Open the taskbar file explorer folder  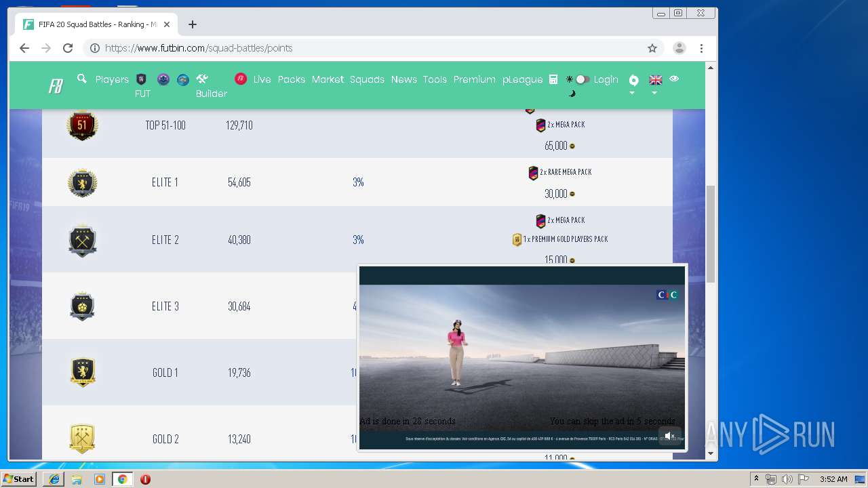[x=77, y=479]
